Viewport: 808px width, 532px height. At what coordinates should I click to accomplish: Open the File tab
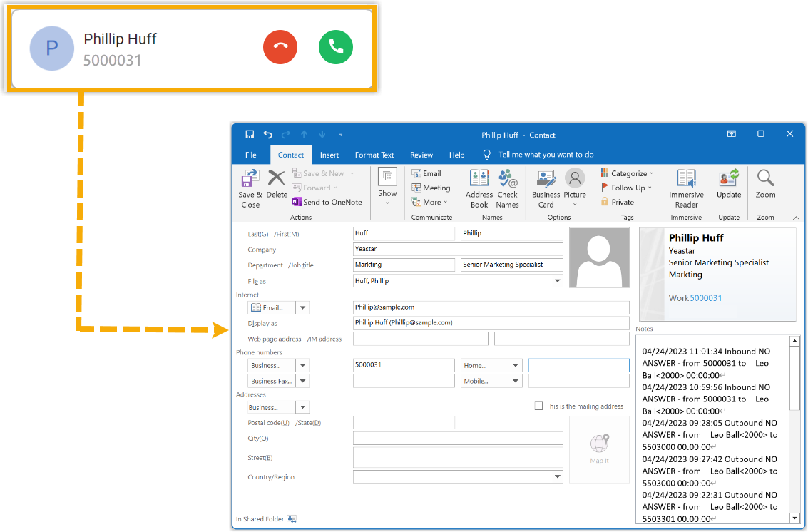tap(251, 155)
